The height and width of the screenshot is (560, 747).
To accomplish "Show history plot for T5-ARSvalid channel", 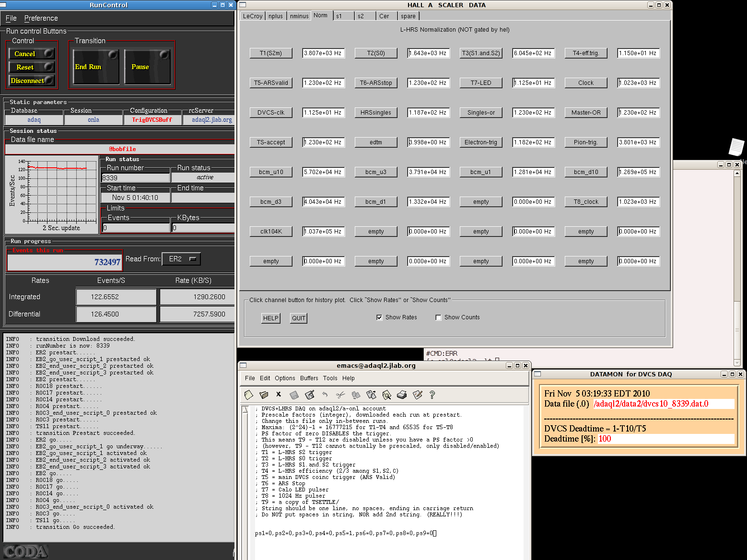I will (271, 83).
